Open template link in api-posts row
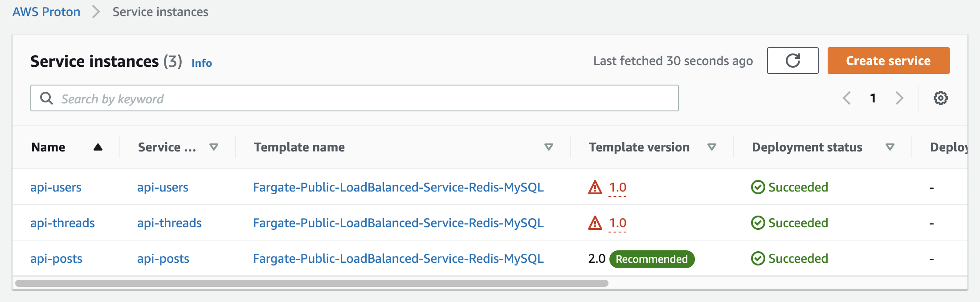Viewport: 980px width, 302px height. 398,258
